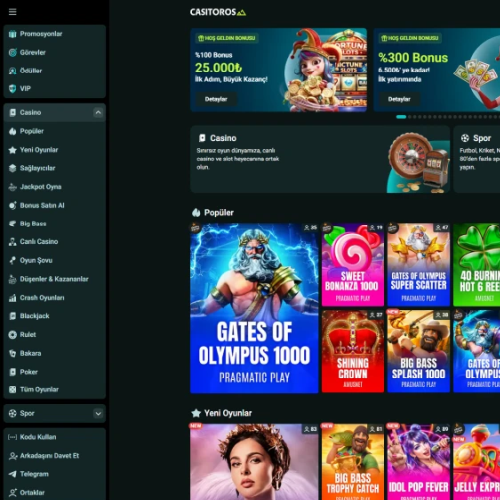Open Gates of Olympus 1000 game thumbnail
This screenshot has width=500, height=500.
254,308
